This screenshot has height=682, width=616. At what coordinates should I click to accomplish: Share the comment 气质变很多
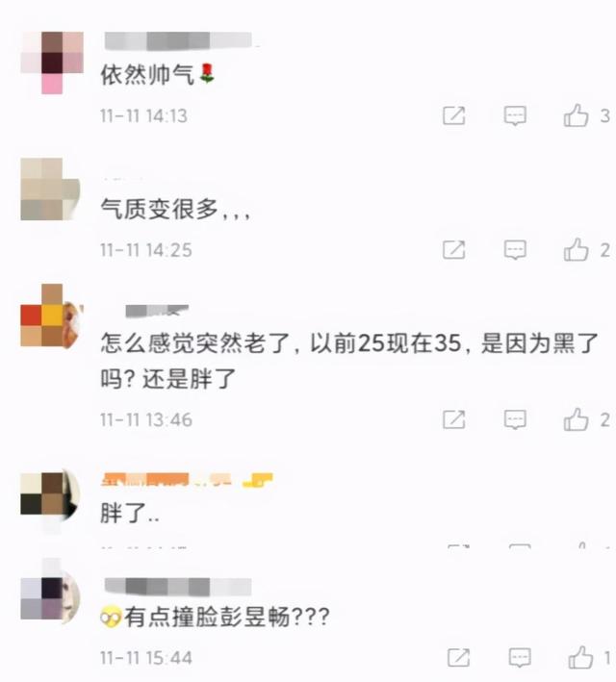click(454, 250)
